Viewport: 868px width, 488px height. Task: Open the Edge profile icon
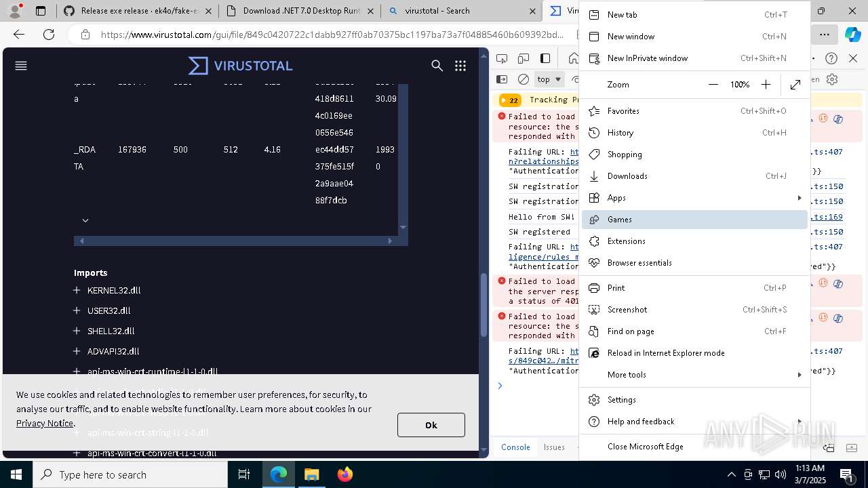point(15,11)
